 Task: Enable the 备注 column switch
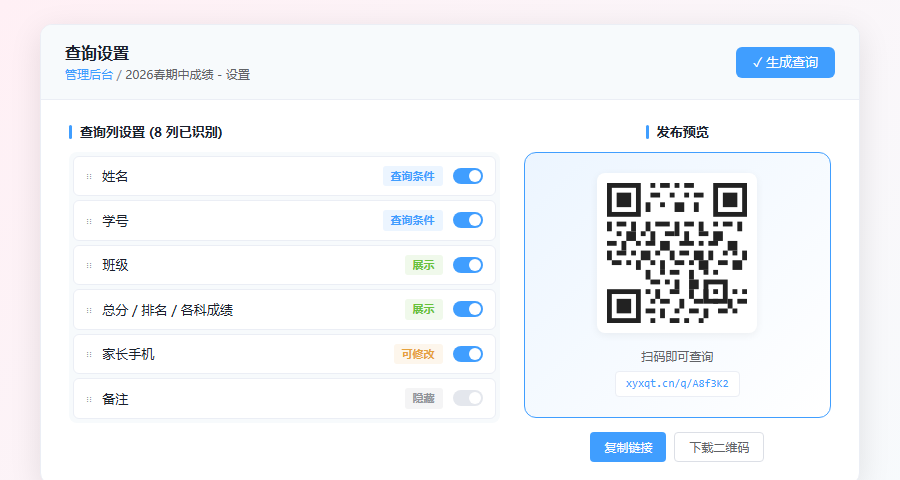[468, 398]
